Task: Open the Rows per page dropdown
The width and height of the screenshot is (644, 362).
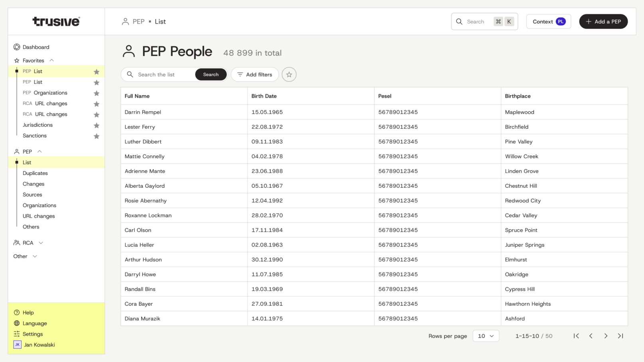Action: [486, 336]
